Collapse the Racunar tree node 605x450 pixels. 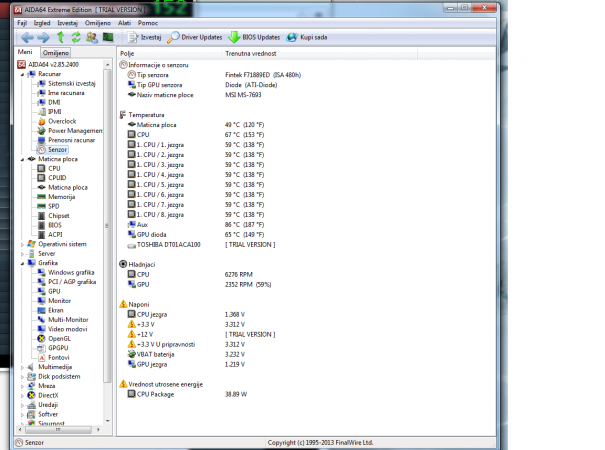(x=22, y=74)
